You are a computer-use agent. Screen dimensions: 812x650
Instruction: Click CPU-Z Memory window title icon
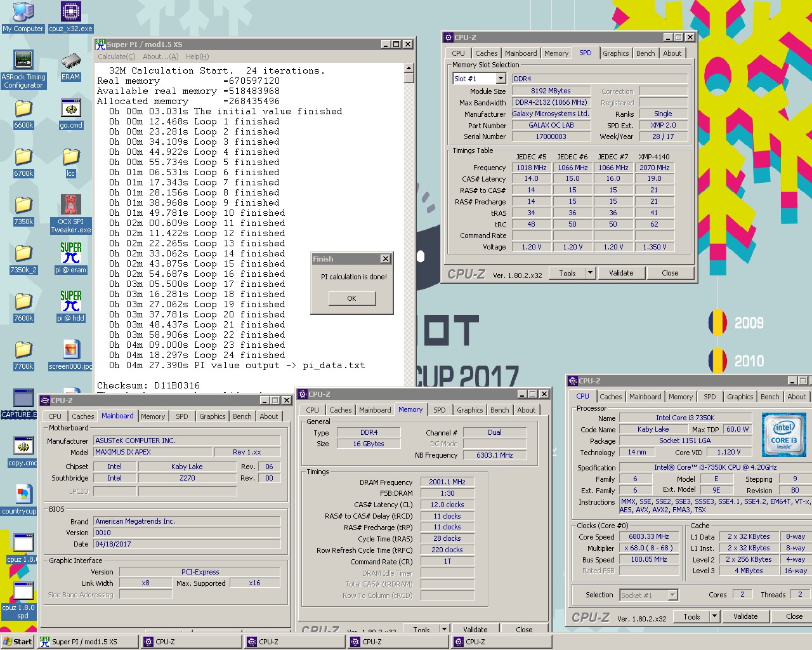(303, 394)
